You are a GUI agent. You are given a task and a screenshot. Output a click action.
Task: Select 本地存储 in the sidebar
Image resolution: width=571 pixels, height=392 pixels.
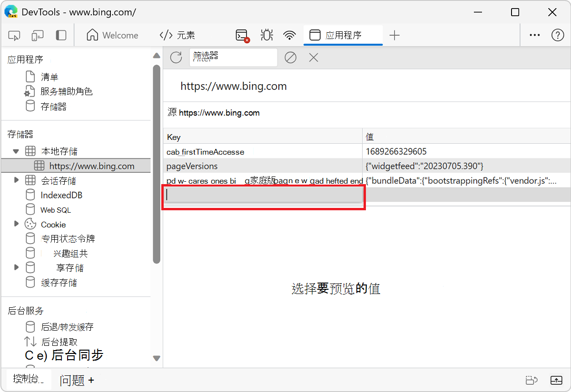tap(59, 151)
